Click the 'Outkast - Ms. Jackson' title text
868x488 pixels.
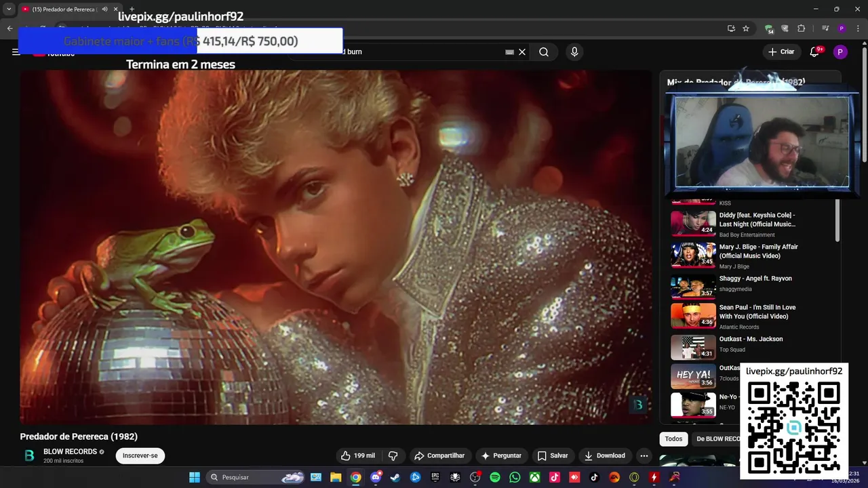click(x=751, y=339)
